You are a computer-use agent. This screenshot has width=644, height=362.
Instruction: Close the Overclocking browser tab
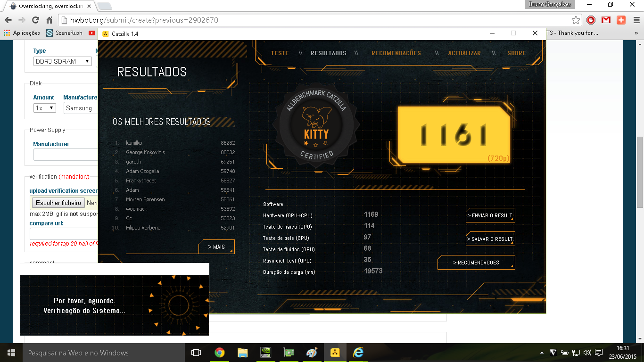coord(90,7)
